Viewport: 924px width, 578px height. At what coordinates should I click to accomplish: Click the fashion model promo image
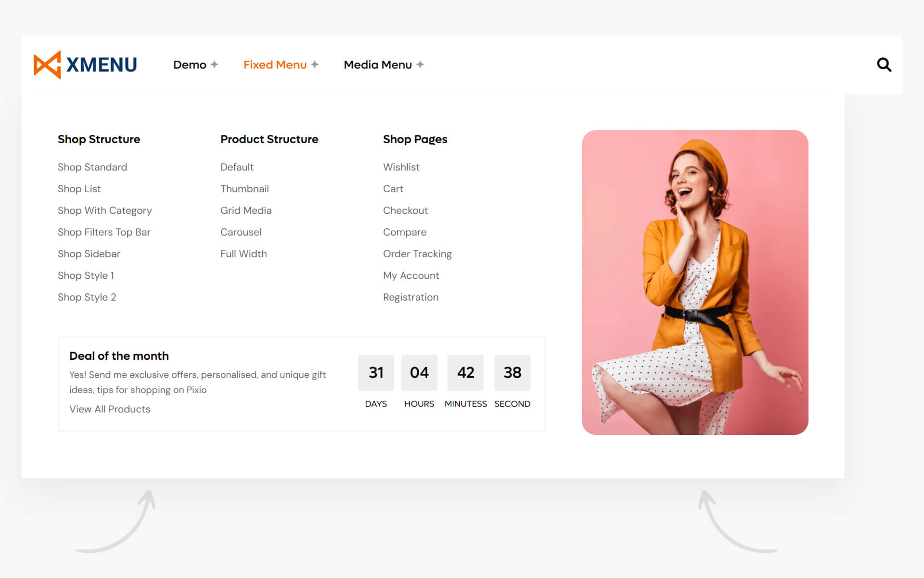tap(694, 282)
